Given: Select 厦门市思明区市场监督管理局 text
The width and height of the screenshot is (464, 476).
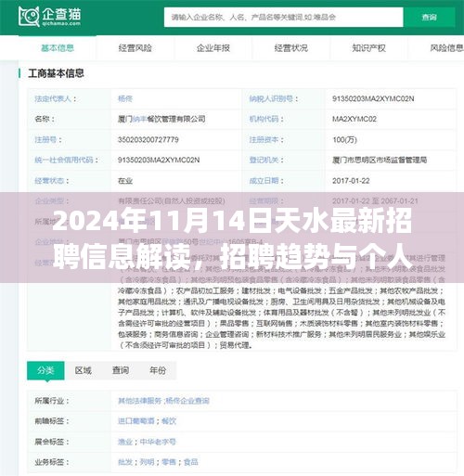Looking at the screenshot, I should point(380,160).
